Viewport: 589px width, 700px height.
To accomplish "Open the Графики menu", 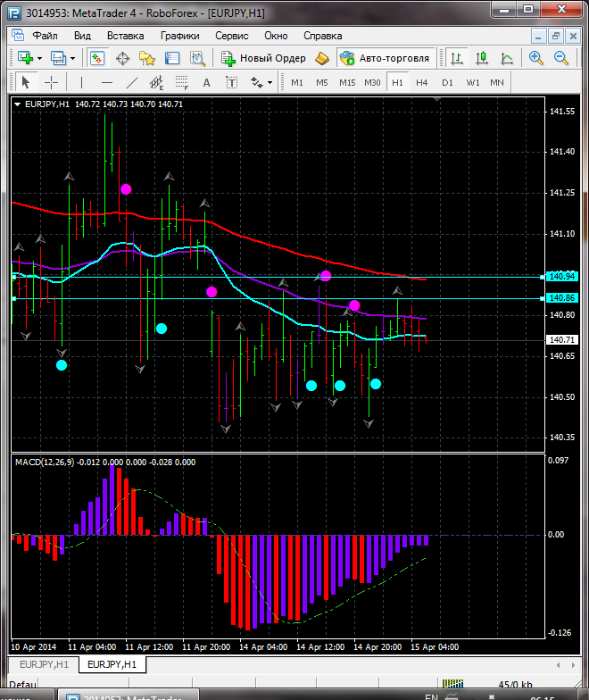I will click(179, 36).
